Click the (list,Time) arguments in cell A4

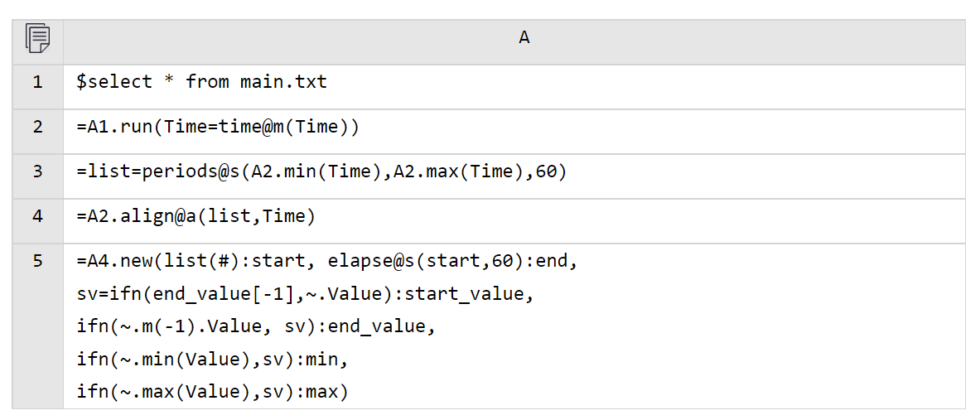click(x=262, y=217)
